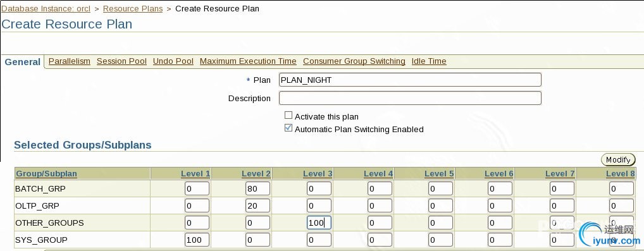Click the Description text field

pyautogui.click(x=410, y=98)
